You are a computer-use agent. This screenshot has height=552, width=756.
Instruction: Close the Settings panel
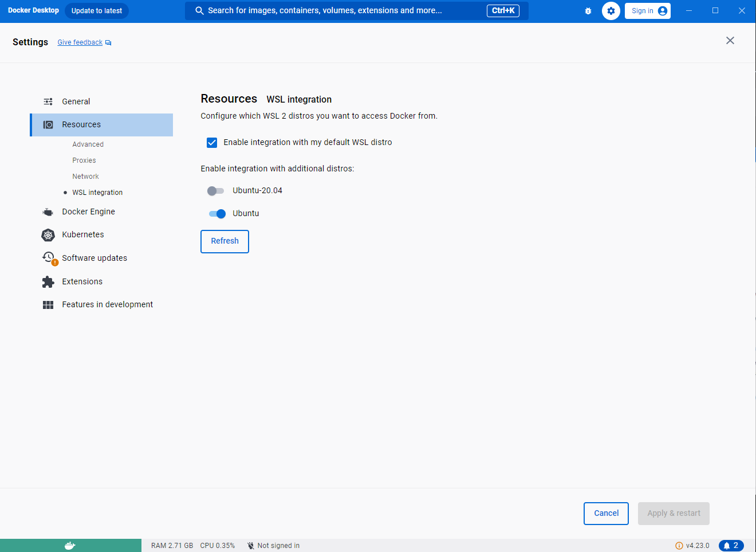730,40
